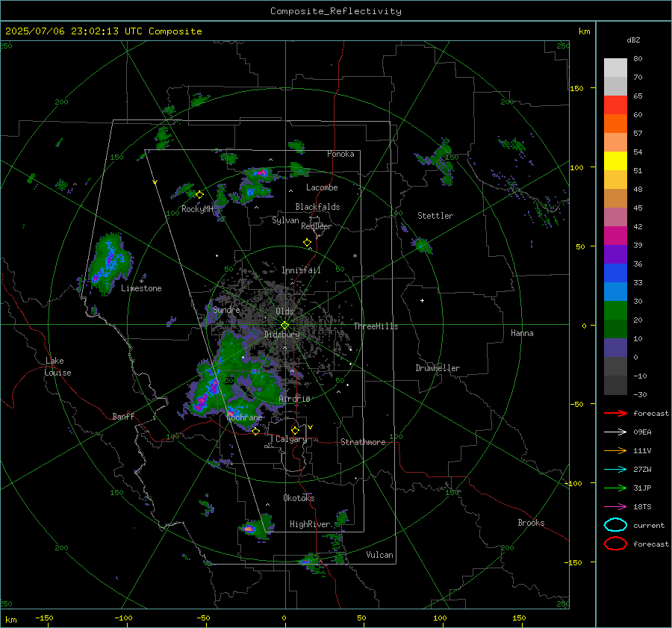
Task: Click the Didsbury label on the map
Action: 281,335
